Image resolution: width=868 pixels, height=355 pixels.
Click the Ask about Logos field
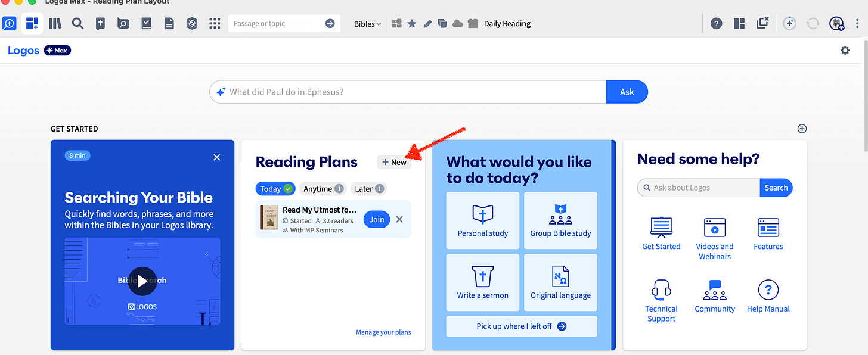[699, 188]
